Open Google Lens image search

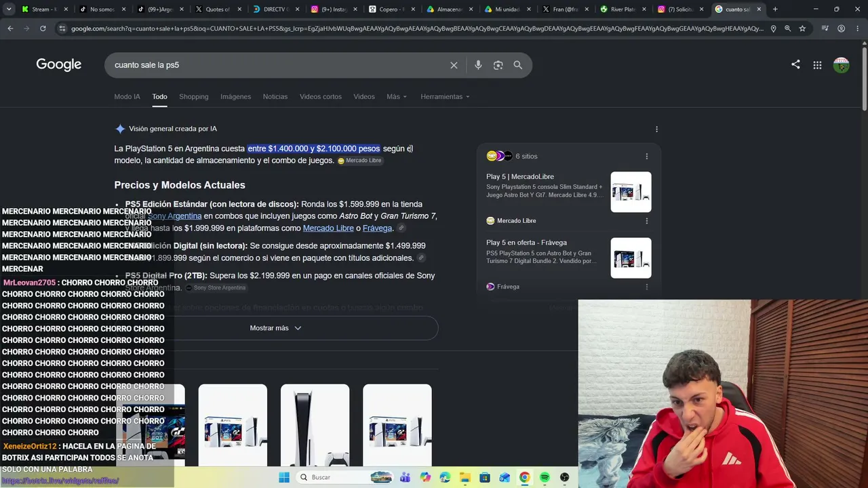498,65
